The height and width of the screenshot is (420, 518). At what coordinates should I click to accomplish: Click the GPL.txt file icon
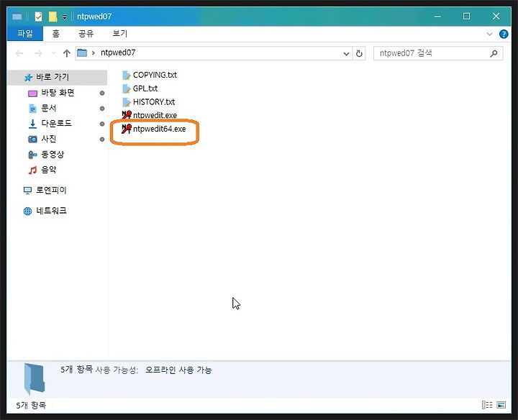pyautogui.click(x=126, y=89)
